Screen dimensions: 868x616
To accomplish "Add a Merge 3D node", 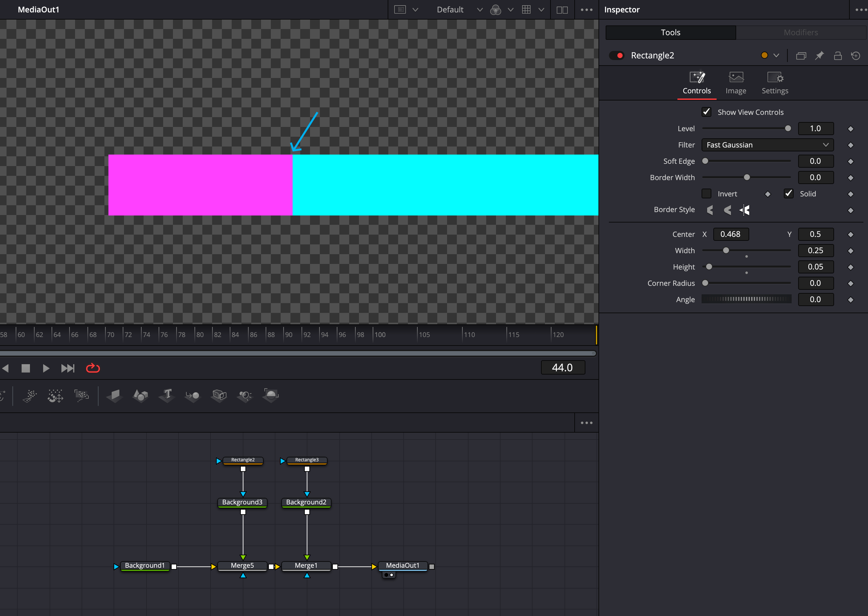I will point(192,396).
